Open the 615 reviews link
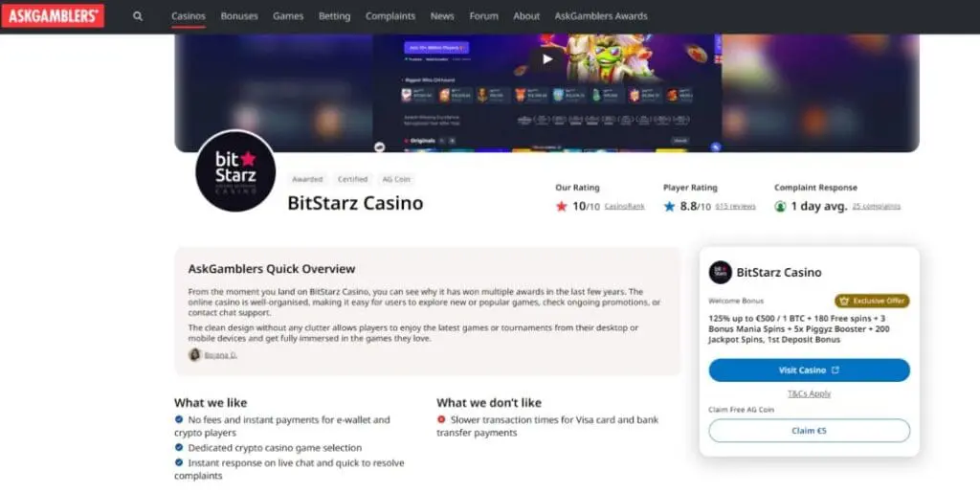980x493 pixels. (736, 206)
